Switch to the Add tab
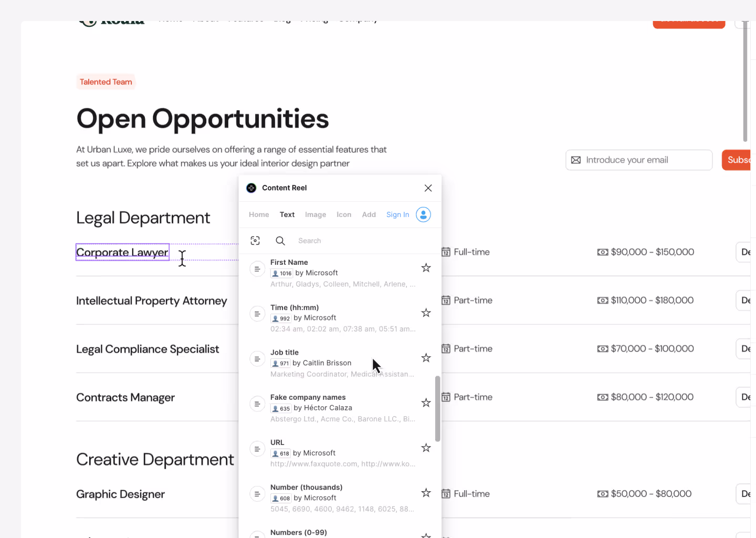756x538 pixels. coord(369,214)
